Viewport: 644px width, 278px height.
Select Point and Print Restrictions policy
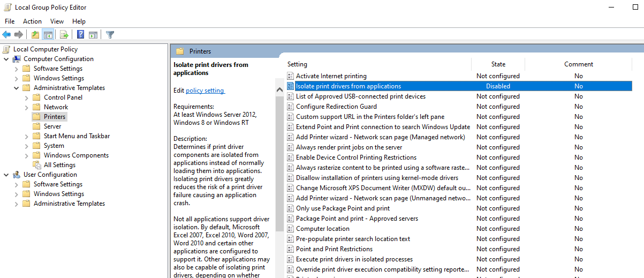point(334,249)
